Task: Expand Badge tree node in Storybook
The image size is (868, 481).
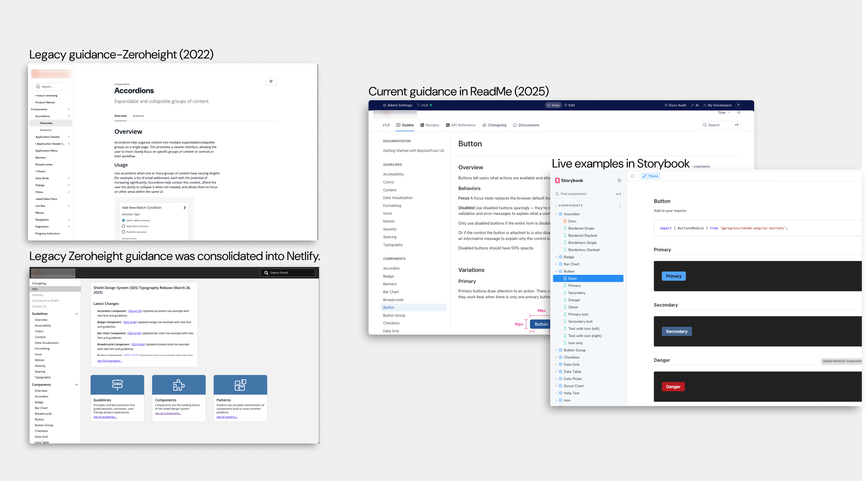Action: point(556,257)
